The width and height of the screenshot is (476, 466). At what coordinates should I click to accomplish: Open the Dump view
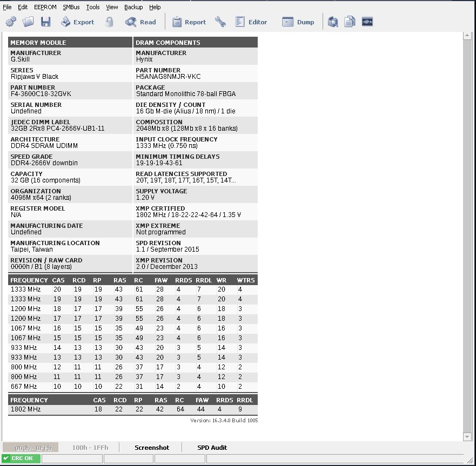298,22
